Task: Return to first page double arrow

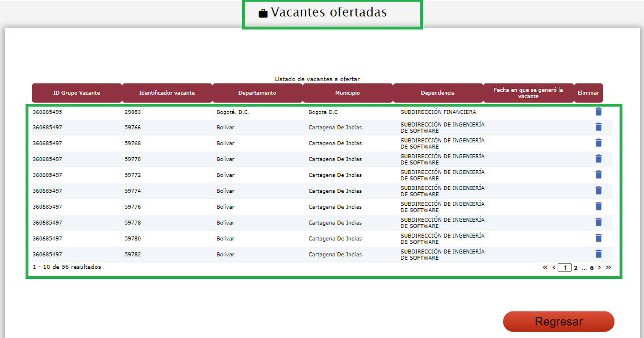Action: pos(545,268)
